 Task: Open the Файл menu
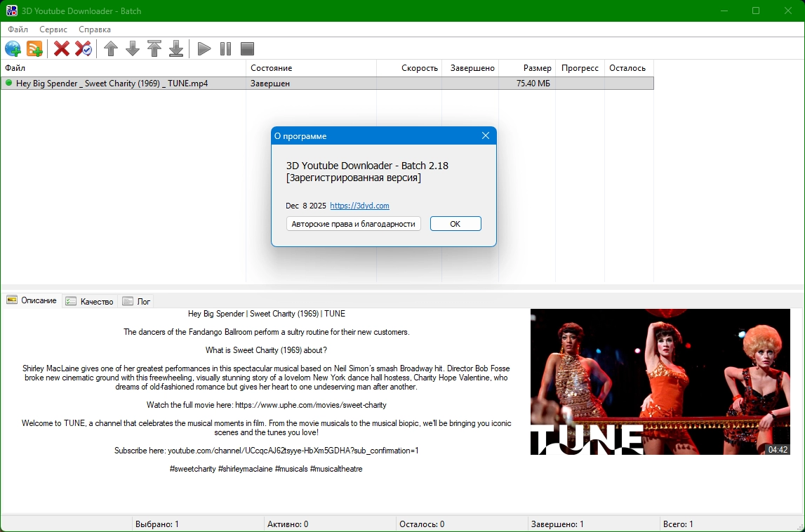(18, 29)
